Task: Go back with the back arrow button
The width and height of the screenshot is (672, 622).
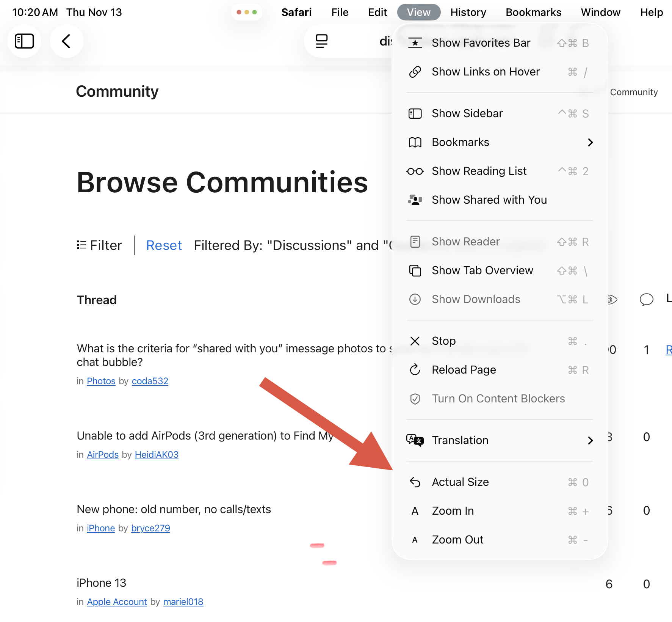Action: (x=66, y=41)
